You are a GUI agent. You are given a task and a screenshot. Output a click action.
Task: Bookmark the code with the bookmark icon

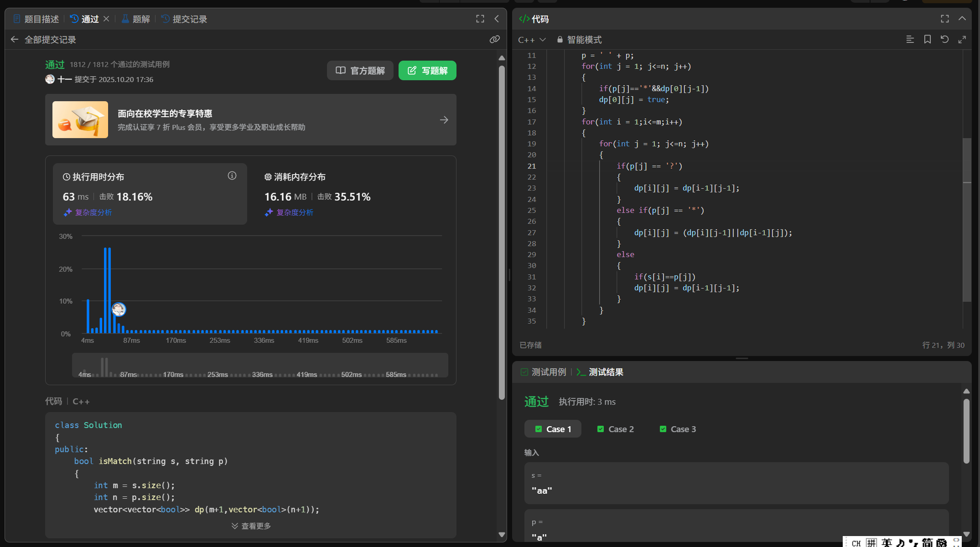coord(927,40)
